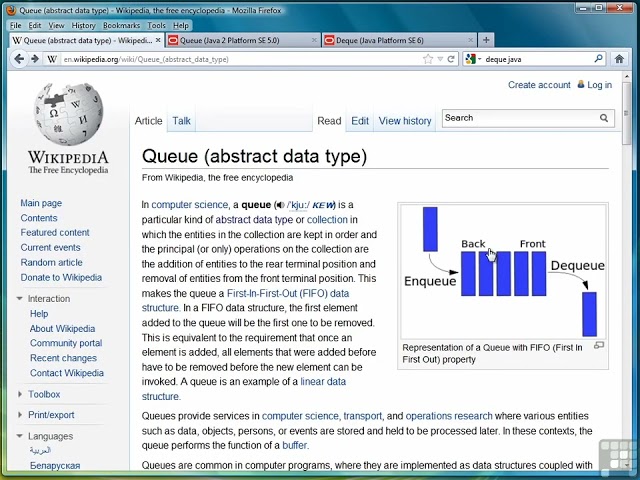Open the Firefox home page icon
Viewport: 640px width, 480px height.
pyautogui.click(x=619, y=59)
